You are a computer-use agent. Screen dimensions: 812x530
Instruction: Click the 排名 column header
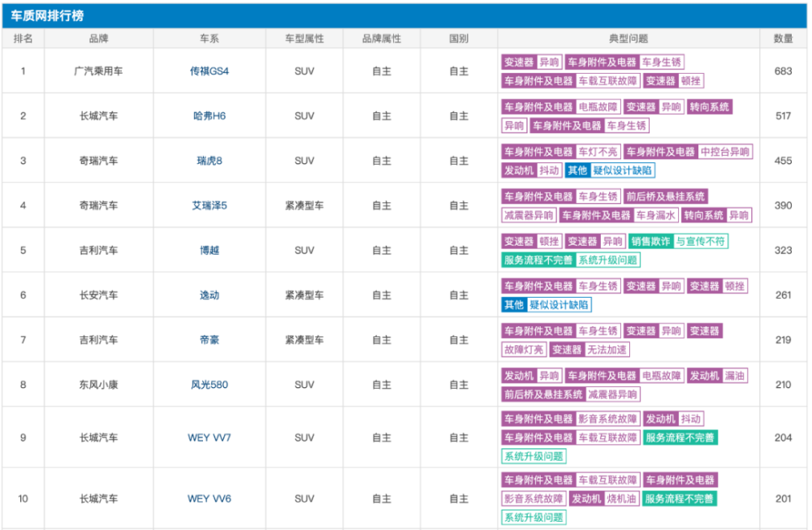pos(23,38)
